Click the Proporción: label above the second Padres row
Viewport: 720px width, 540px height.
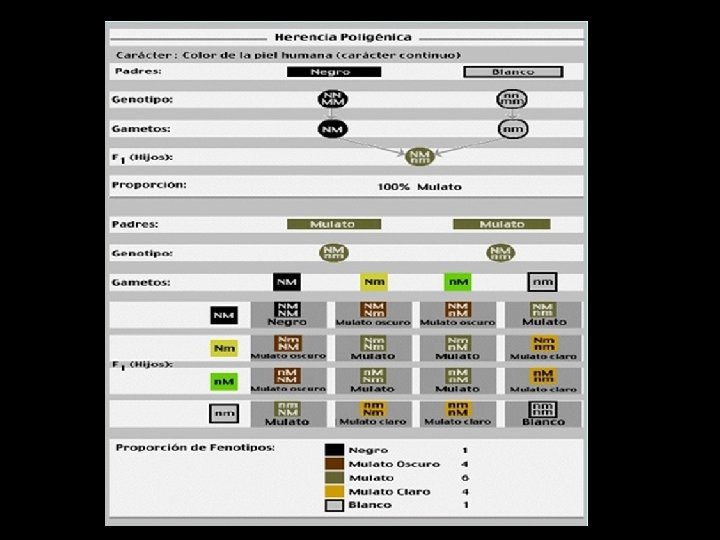pos(149,185)
